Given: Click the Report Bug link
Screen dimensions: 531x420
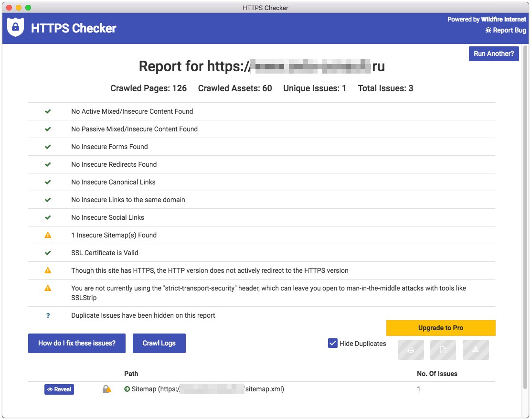Looking at the screenshot, I should 506,30.
